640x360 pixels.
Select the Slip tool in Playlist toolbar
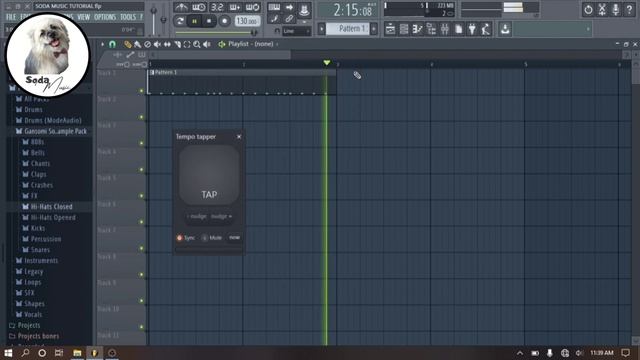coord(167,44)
